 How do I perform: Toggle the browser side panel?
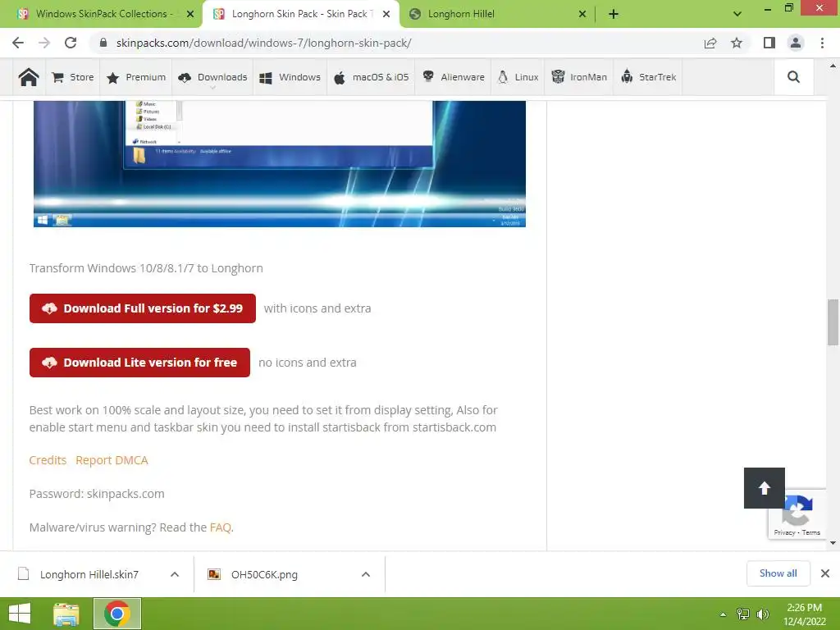click(769, 43)
